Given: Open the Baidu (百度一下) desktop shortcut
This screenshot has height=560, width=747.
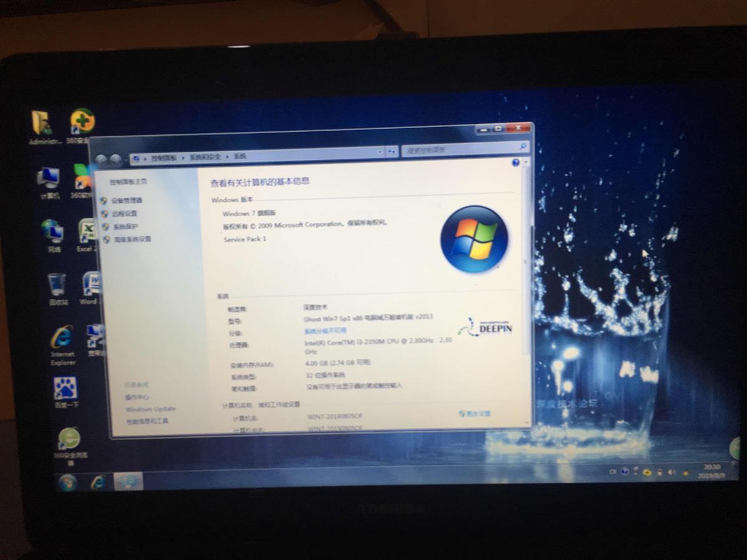Looking at the screenshot, I should click(x=65, y=392).
